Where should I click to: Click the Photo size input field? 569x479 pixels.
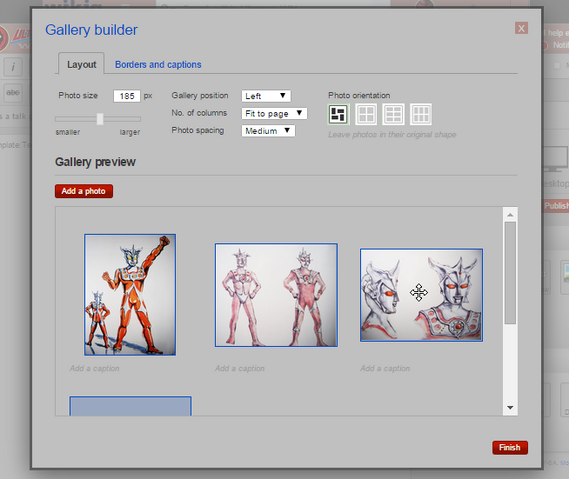[127, 96]
